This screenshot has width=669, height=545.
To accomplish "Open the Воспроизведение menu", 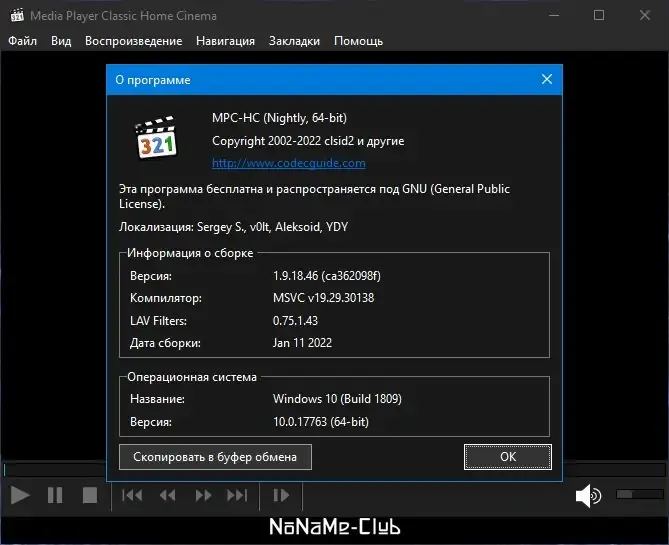I will [134, 41].
